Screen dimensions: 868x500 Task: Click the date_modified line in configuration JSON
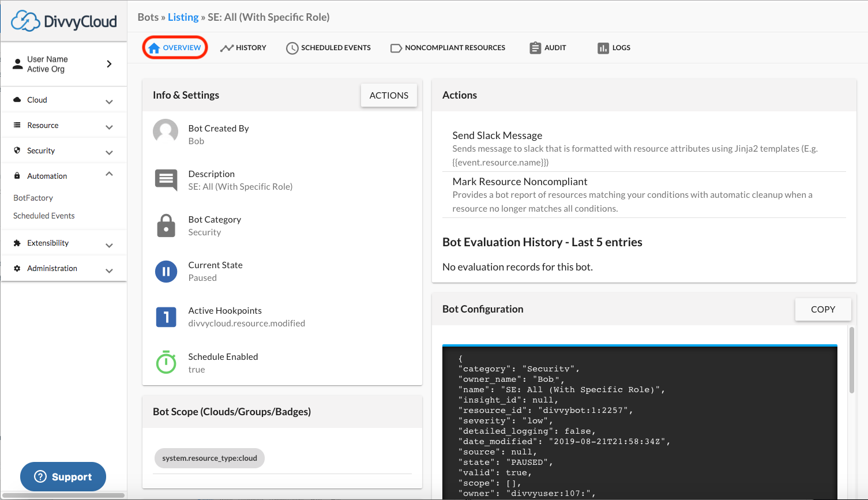point(565,441)
